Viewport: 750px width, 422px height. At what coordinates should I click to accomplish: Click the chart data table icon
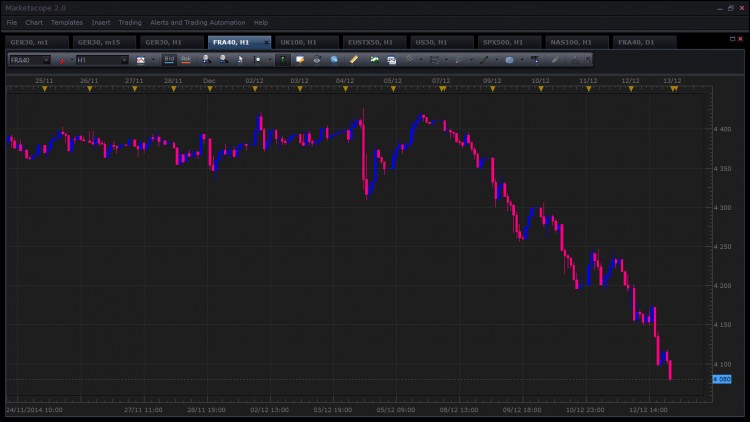click(x=392, y=60)
